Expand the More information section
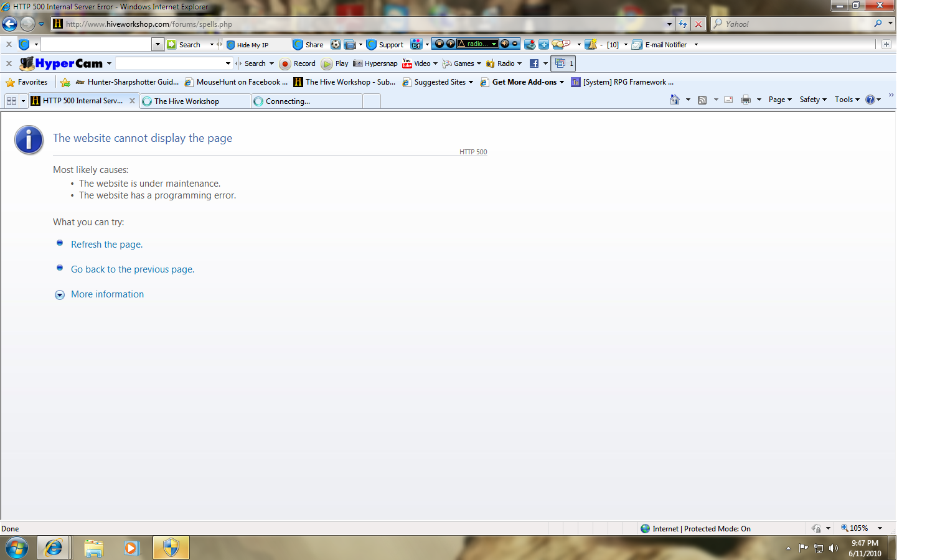This screenshot has height=560, width=945. [x=107, y=294]
